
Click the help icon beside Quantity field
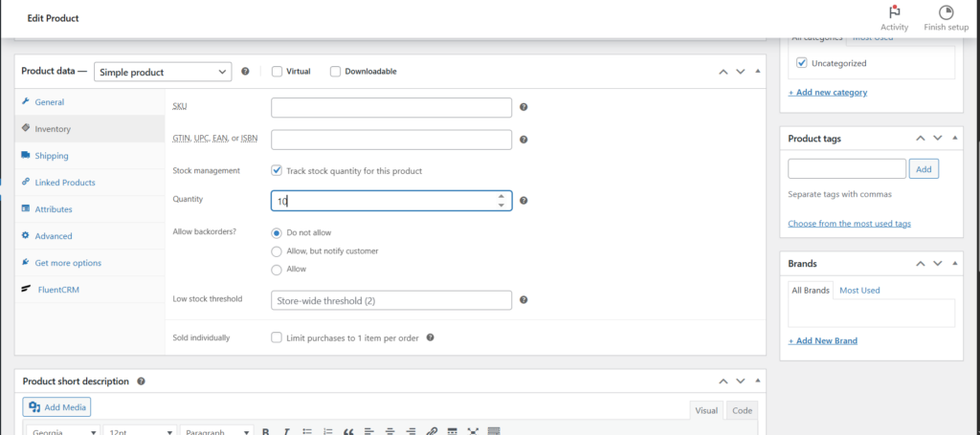coord(523,201)
